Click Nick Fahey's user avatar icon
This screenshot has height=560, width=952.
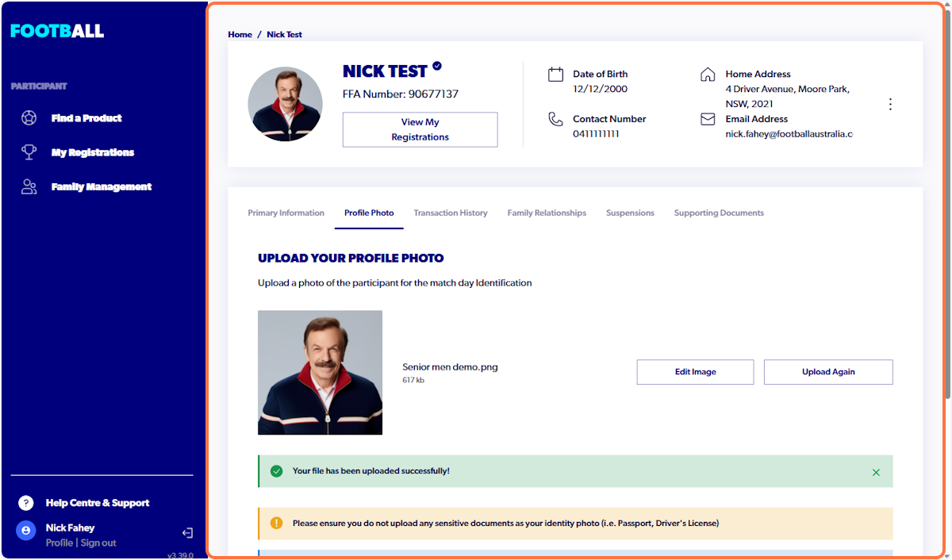tap(26, 530)
